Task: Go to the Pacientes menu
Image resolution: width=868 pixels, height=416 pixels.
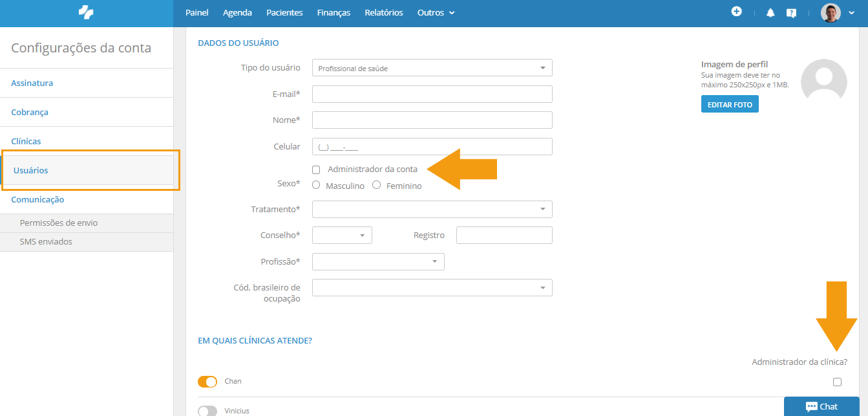Action: coord(284,12)
